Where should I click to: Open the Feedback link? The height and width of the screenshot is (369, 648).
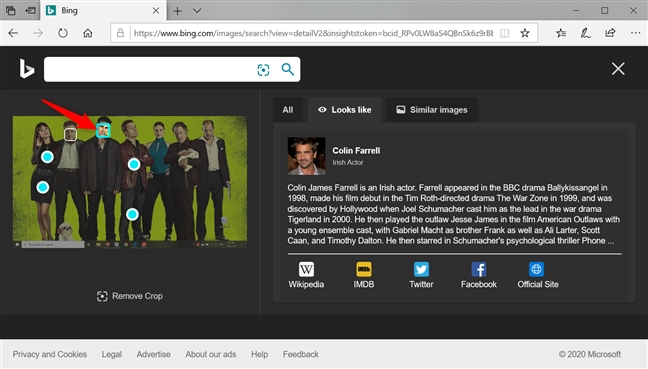point(300,354)
